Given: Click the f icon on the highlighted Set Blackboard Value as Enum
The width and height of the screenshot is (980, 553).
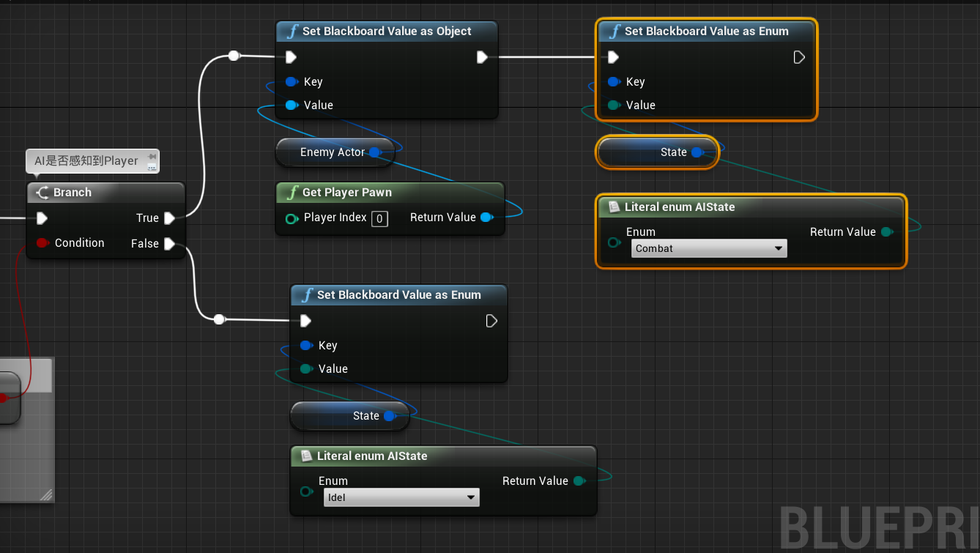Looking at the screenshot, I should pos(615,31).
